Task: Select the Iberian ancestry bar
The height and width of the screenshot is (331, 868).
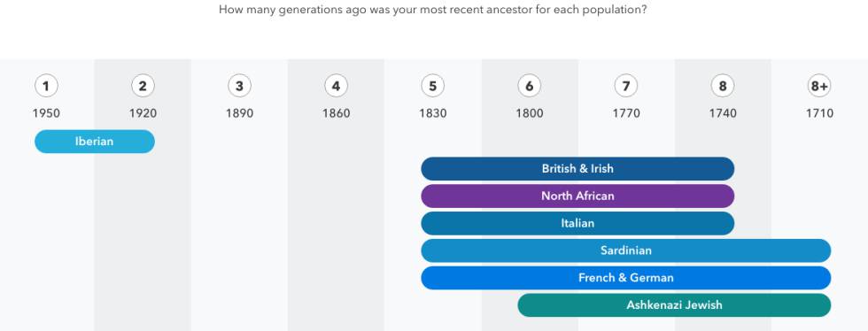Action: [x=95, y=141]
